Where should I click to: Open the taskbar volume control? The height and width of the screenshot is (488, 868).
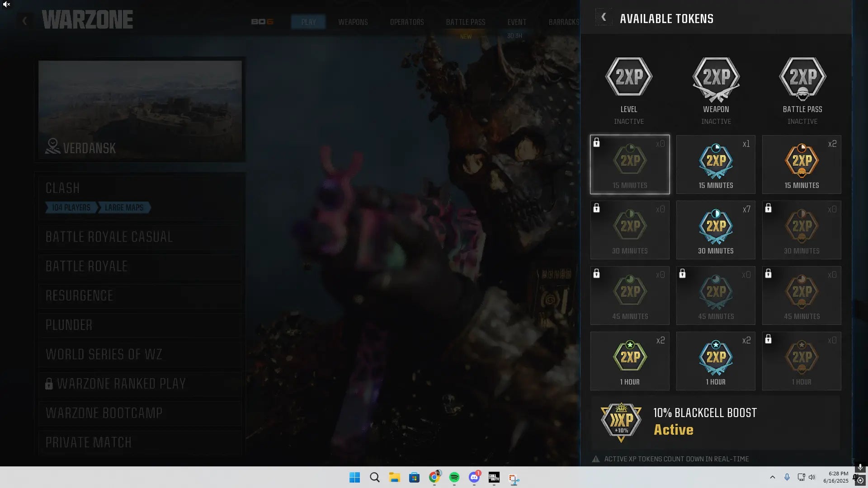tap(812, 477)
